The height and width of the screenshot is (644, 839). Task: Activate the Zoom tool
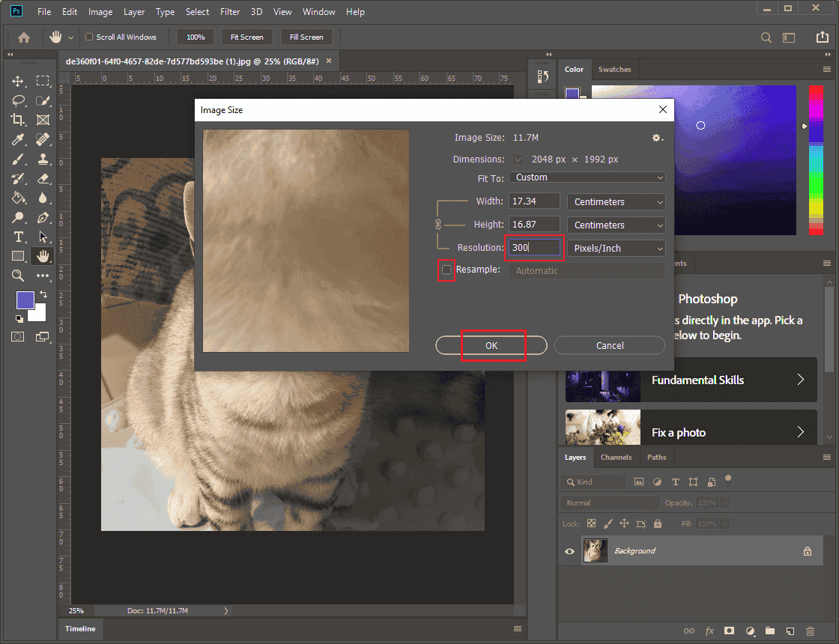(x=18, y=276)
